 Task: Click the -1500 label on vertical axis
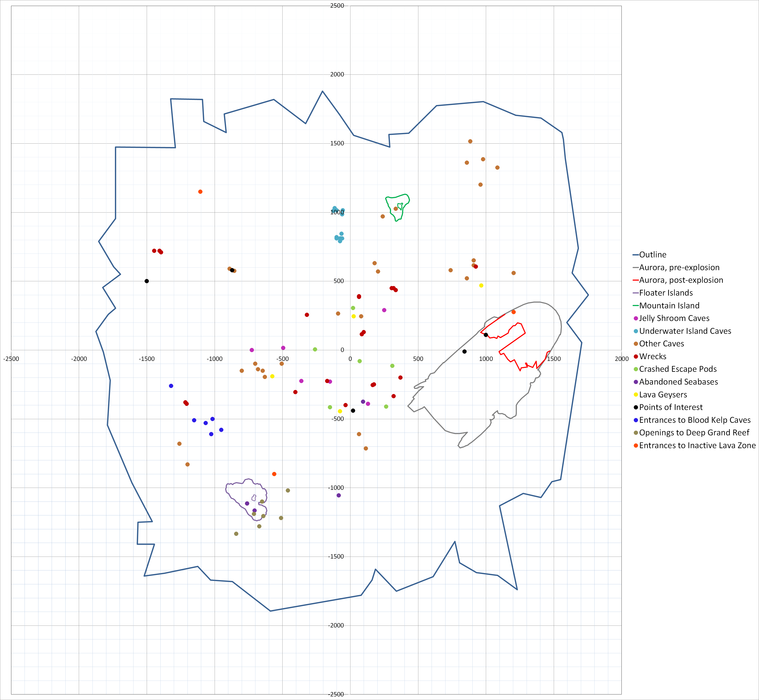tap(336, 556)
